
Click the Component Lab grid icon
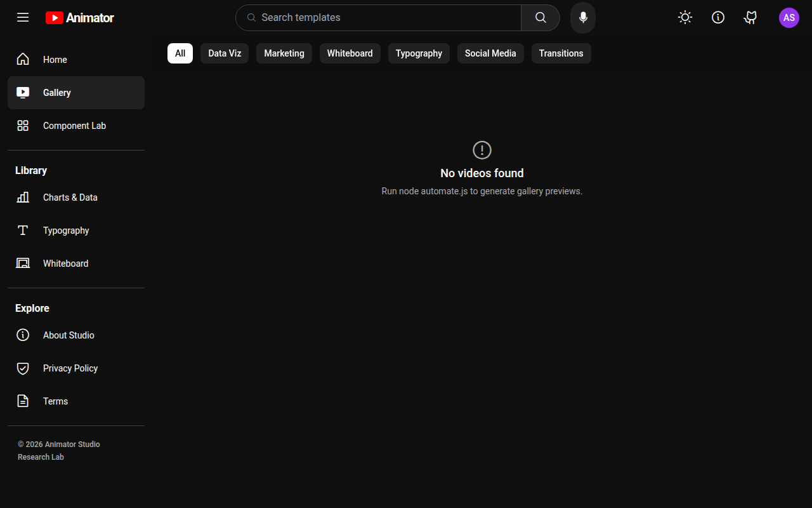pyautogui.click(x=23, y=126)
